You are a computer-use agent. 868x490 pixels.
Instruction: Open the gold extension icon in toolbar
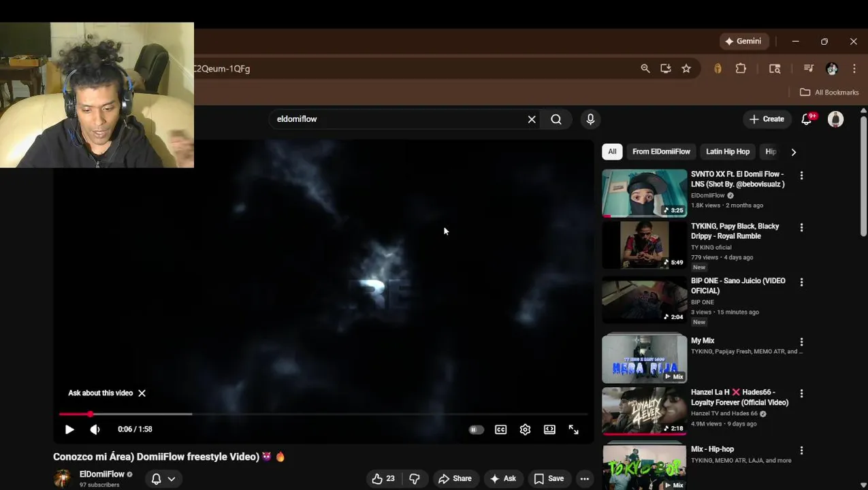pos(718,69)
